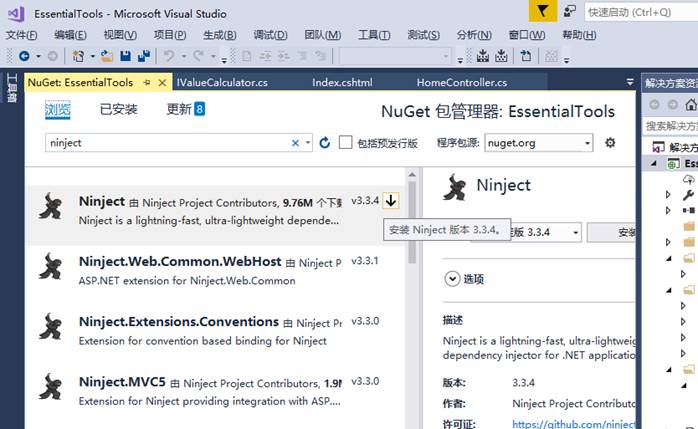
Task: Click the Solution Explorer search field
Action: click(x=671, y=126)
